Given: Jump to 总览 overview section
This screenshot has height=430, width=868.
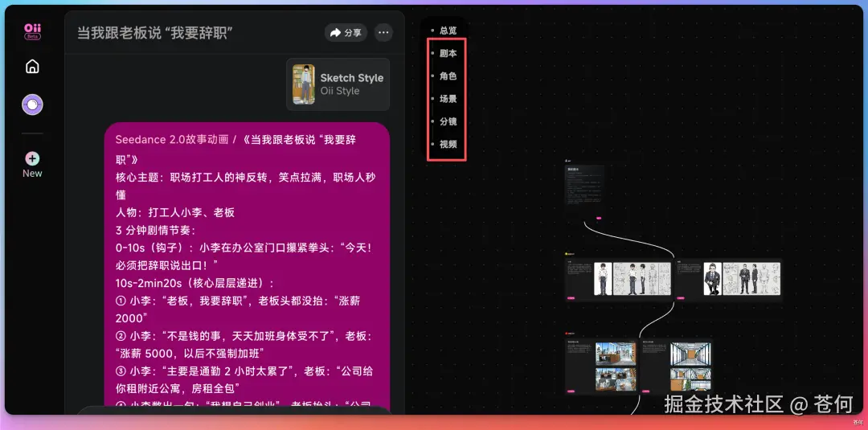Looking at the screenshot, I should [448, 31].
